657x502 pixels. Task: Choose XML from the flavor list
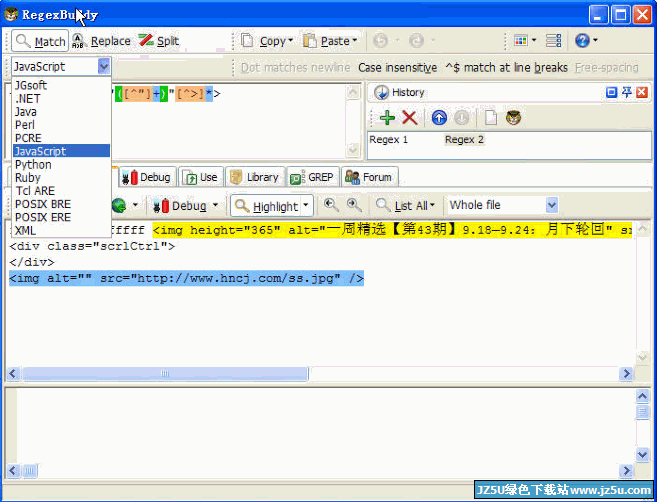pyautogui.click(x=61, y=230)
